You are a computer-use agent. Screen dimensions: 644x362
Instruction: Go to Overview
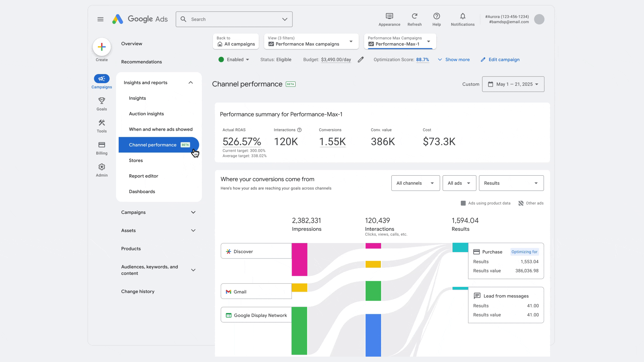131,44
